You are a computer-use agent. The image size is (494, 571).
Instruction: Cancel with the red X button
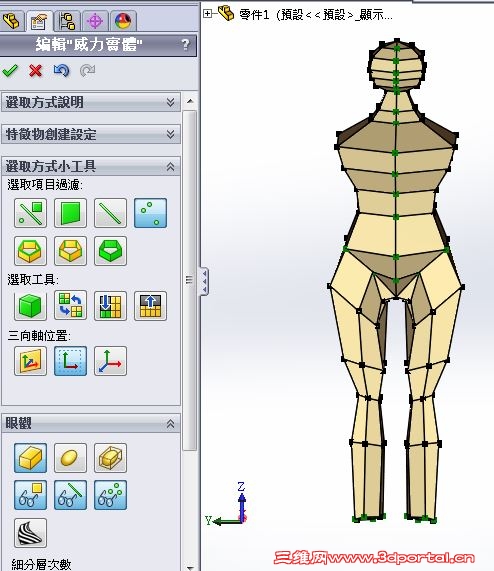pyautogui.click(x=36, y=71)
